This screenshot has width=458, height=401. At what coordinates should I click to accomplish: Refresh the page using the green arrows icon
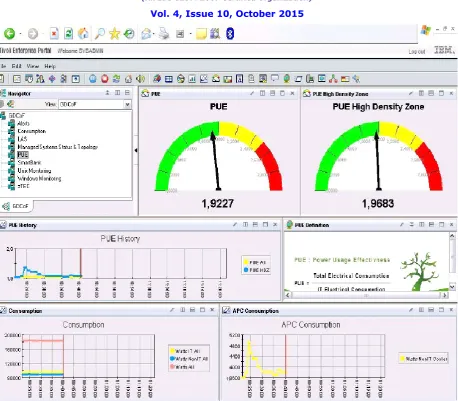tap(68, 33)
